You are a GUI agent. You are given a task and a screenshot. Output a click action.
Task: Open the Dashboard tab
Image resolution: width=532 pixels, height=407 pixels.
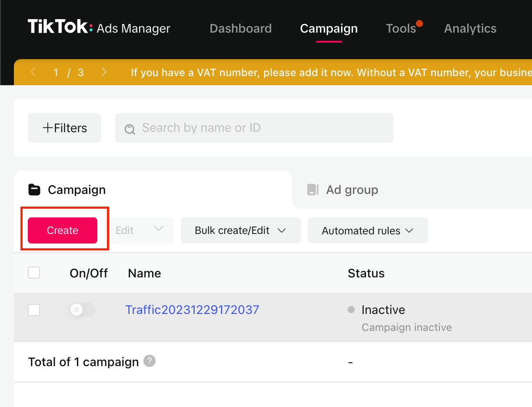coord(240,29)
